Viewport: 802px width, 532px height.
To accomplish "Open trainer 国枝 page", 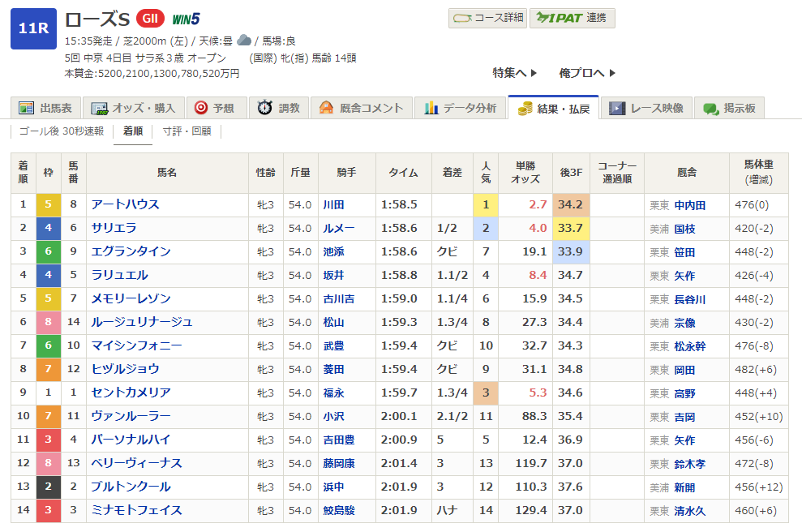I will tap(685, 230).
